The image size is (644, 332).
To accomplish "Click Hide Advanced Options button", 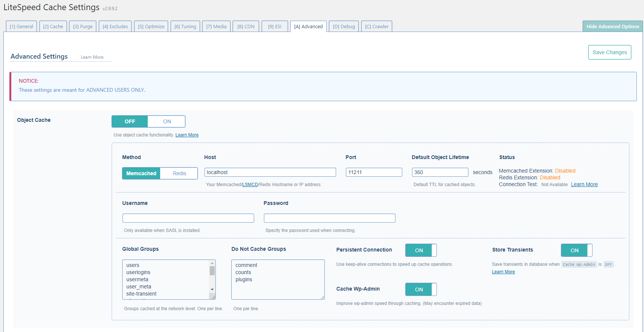I will [613, 26].
